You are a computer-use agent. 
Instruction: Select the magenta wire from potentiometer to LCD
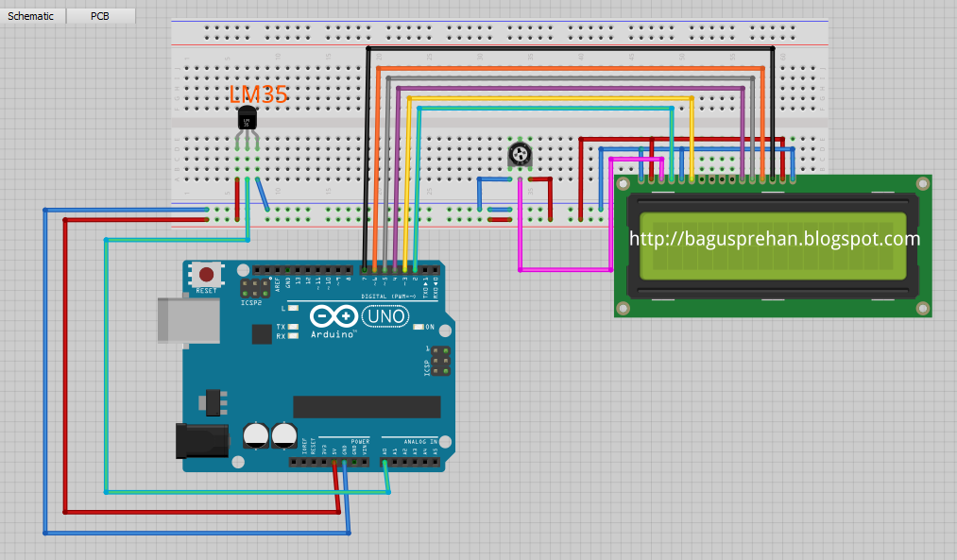pyautogui.click(x=565, y=270)
